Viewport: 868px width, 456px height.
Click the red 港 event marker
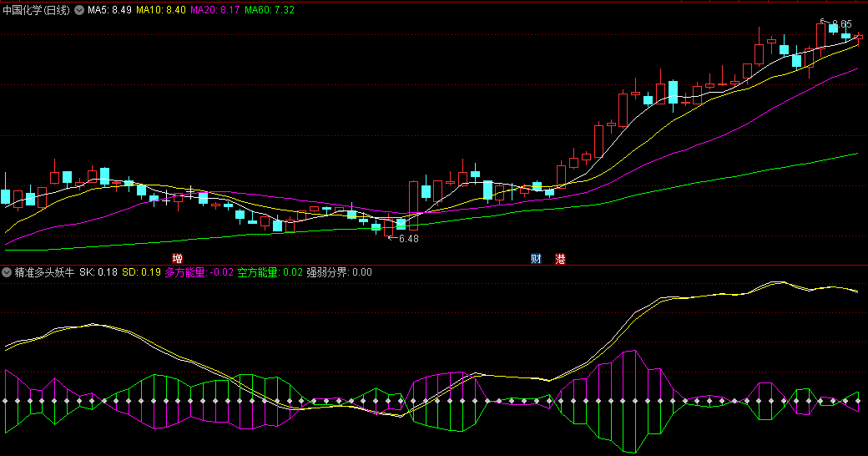tap(560, 258)
